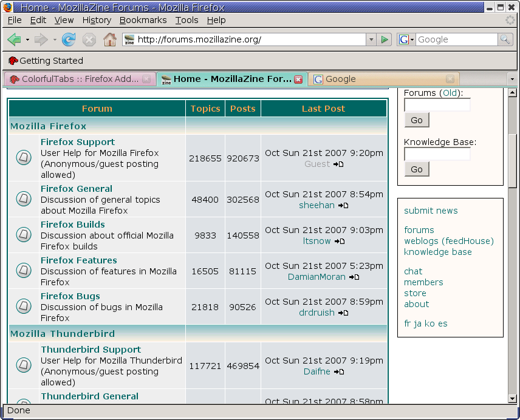This screenshot has width=520, height=420.
Task: Click the Firefox Features forum status icon
Action: [24, 270]
